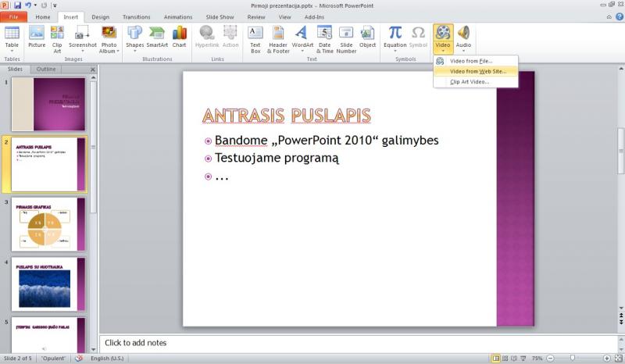The width and height of the screenshot is (625, 364).
Task: Select the Slides pane tab
Action: coord(15,69)
